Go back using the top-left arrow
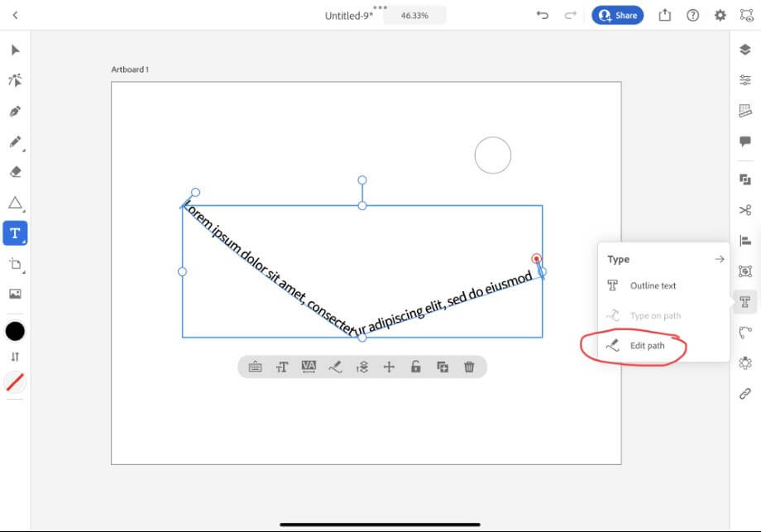Image resolution: width=761 pixels, height=532 pixels. coord(15,16)
